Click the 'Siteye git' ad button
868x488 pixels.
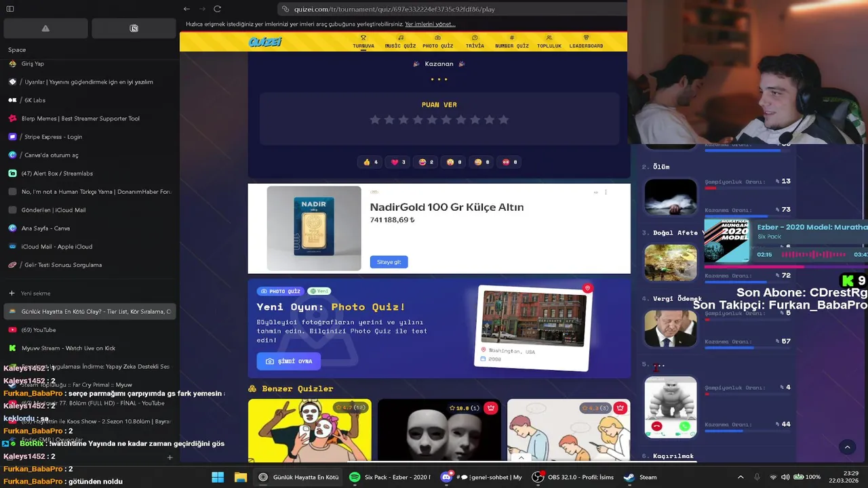pos(389,262)
